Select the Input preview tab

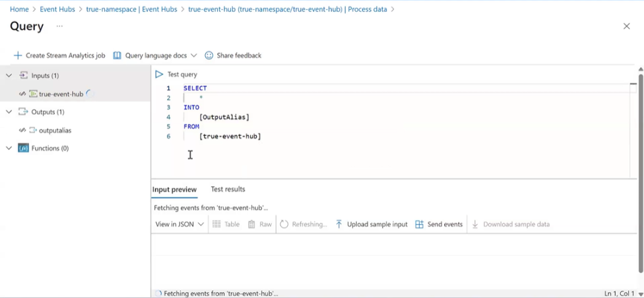[174, 190]
